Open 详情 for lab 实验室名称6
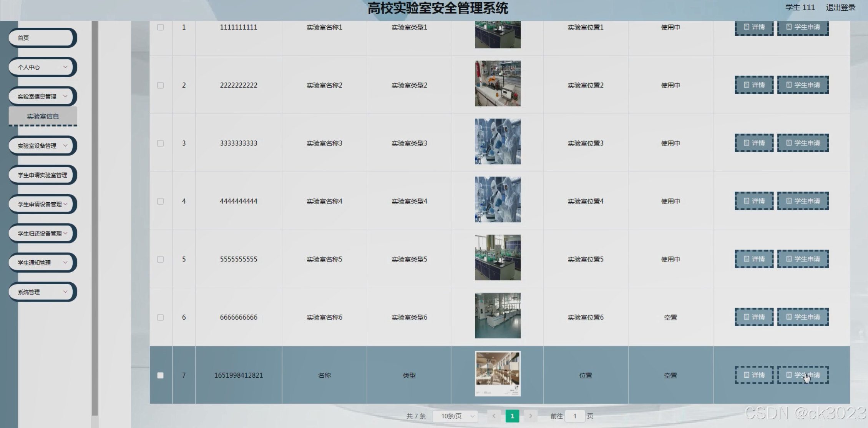 [753, 317]
